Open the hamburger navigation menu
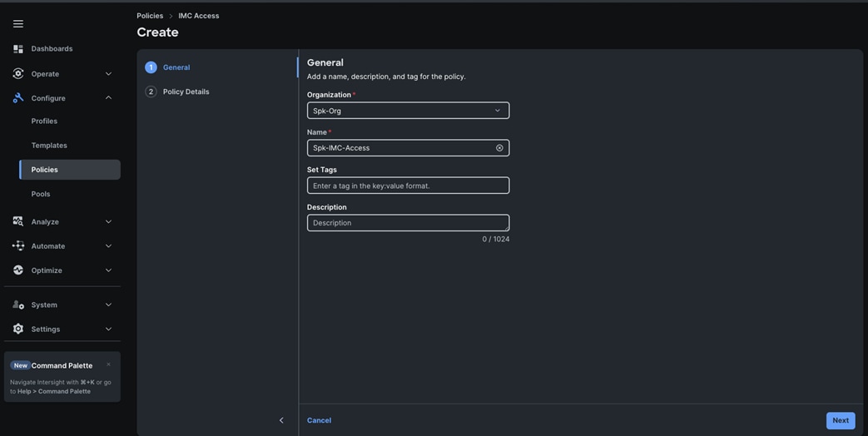Viewport: 868px width, 436px height. click(x=18, y=24)
